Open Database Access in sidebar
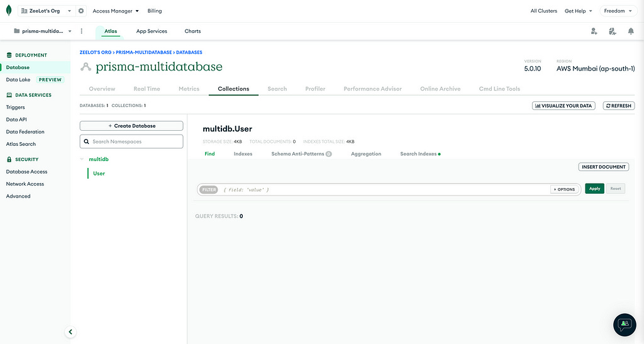This screenshot has height=344, width=644. pyautogui.click(x=26, y=172)
